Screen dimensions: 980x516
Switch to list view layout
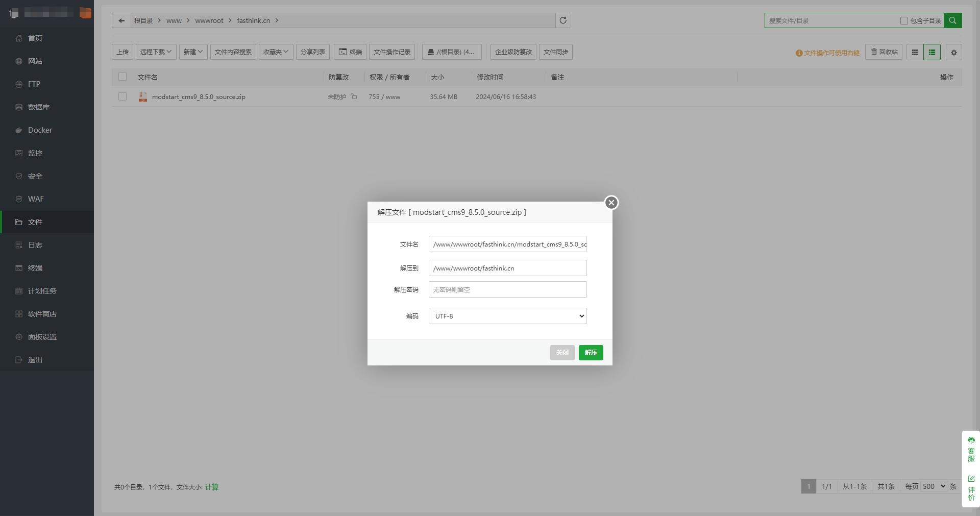point(932,52)
